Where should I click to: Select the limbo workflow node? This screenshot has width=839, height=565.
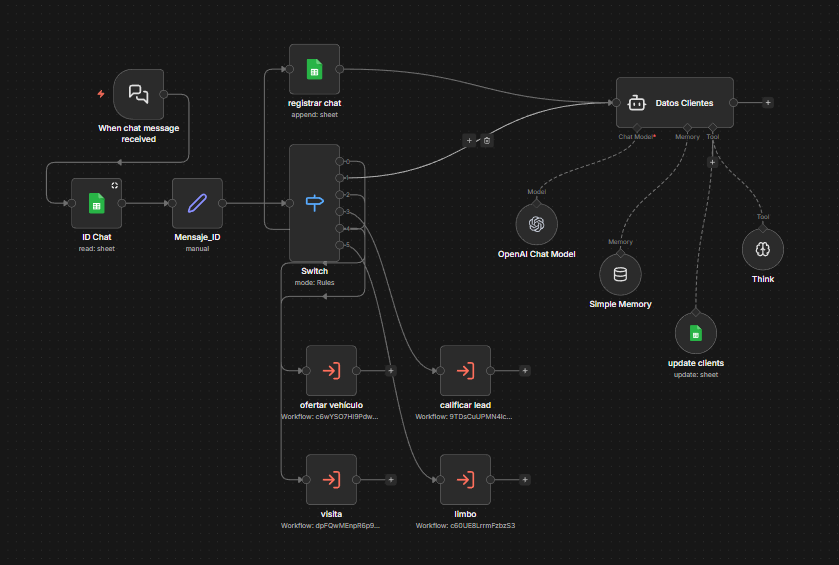(465, 479)
